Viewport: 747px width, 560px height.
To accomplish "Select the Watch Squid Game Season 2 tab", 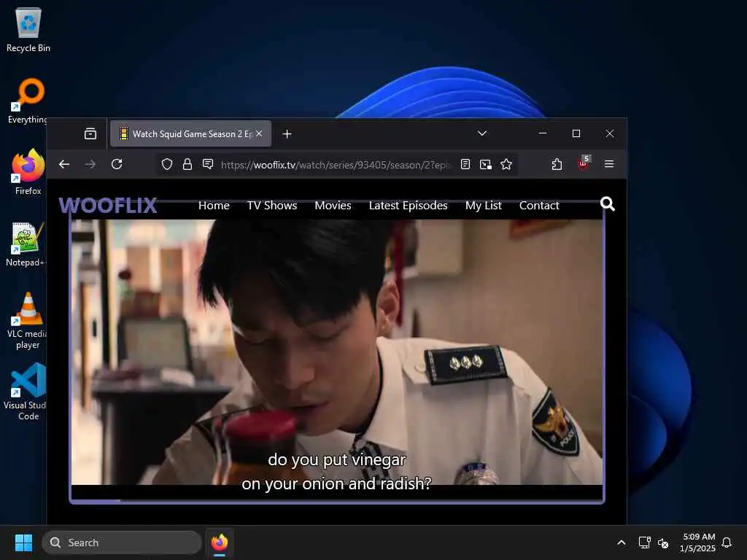I will (190, 134).
